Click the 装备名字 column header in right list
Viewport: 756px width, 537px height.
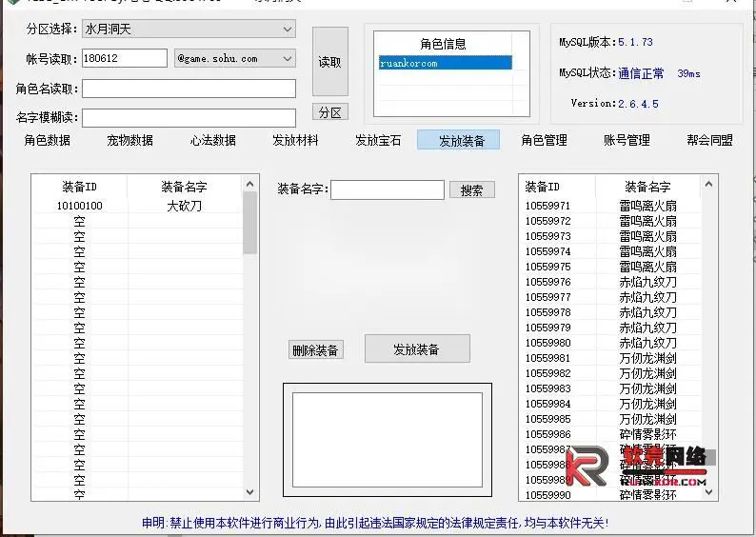coord(648,187)
